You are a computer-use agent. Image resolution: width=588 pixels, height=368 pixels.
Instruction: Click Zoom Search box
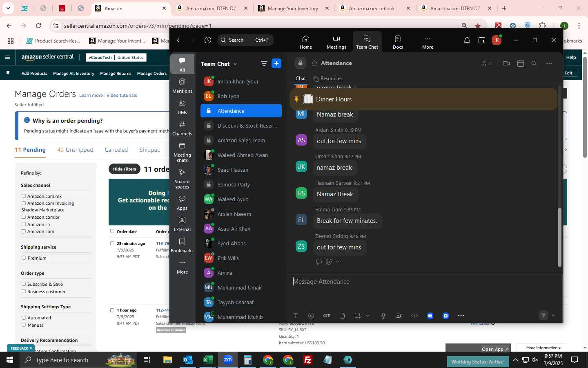tap(245, 40)
